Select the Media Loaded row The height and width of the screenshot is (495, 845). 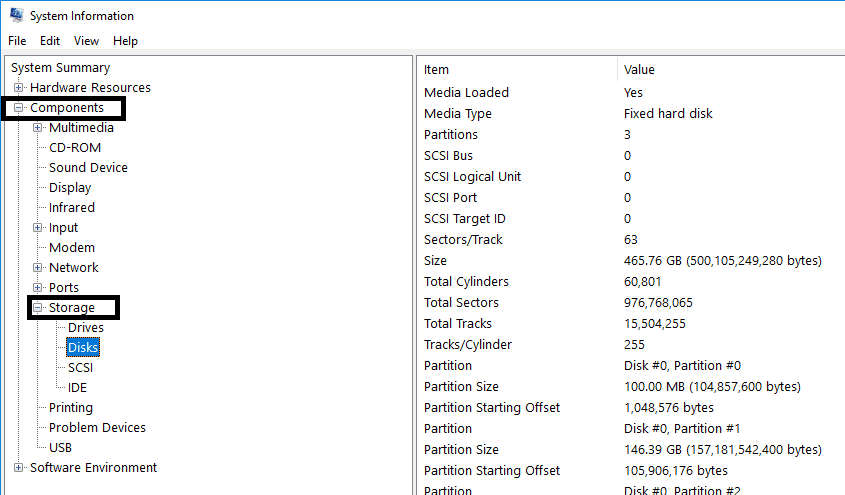point(631,93)
